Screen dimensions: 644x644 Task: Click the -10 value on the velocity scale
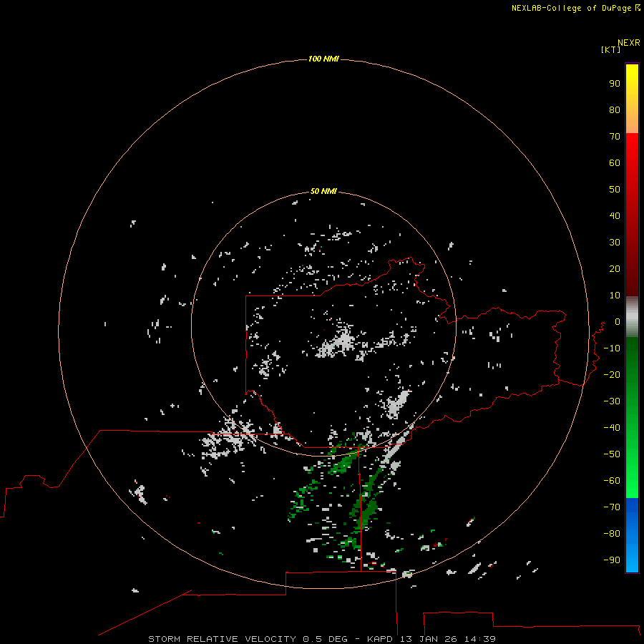pos(612,348)
